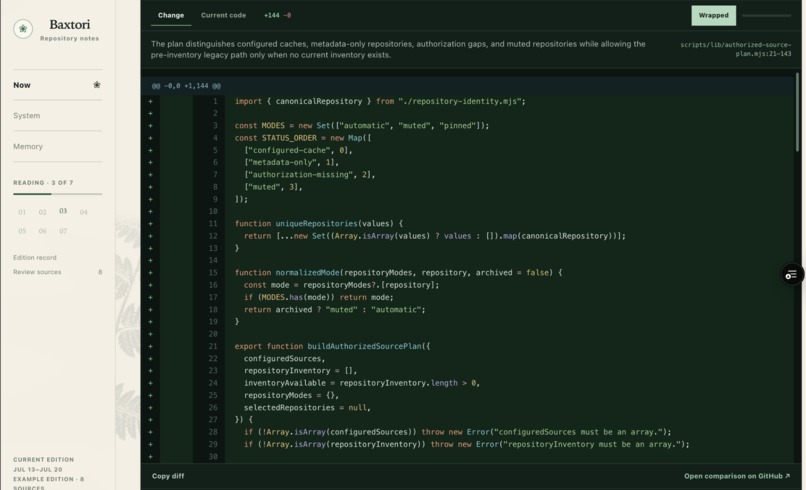Click line number 11 in the gutter
Viewport: 806px width, 490px height.
[213, 224]
